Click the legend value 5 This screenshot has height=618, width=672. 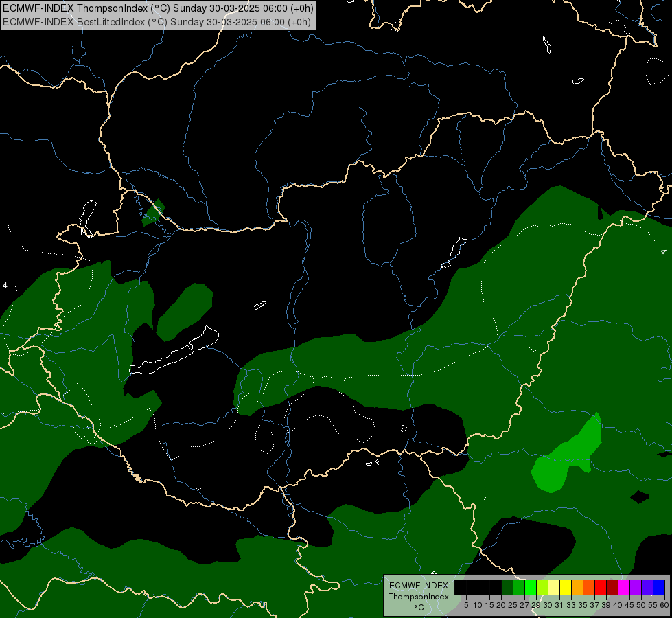coord(466,605)
